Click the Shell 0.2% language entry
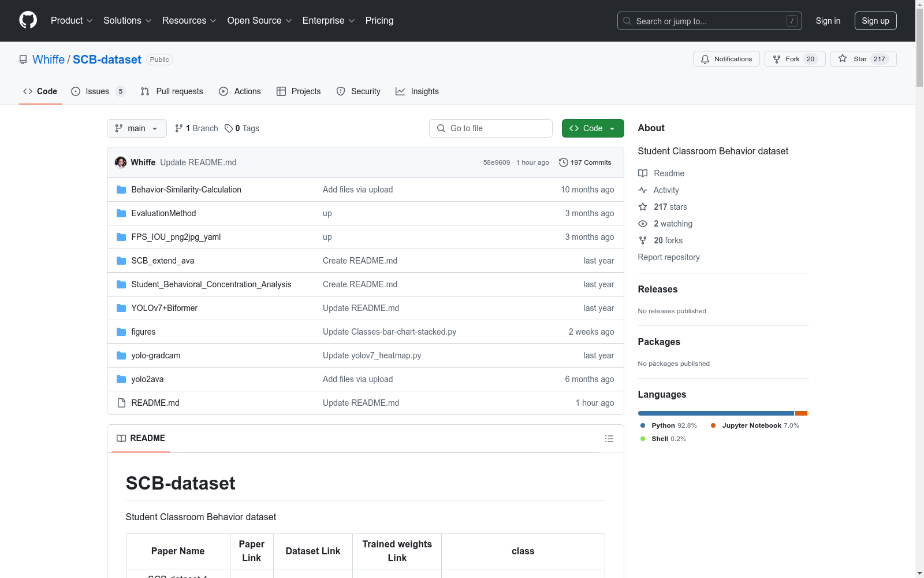 pos(664,439)
